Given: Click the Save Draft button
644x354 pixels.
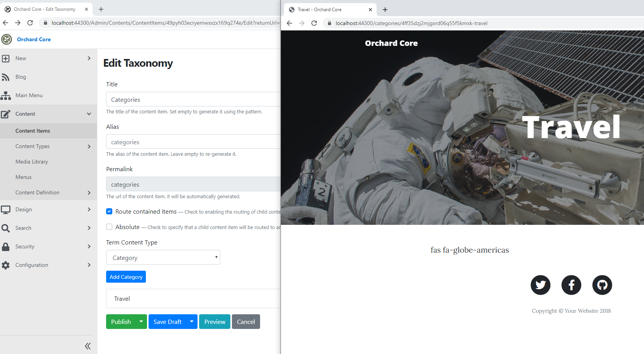Looking at the screenshot, I should 167,322.
